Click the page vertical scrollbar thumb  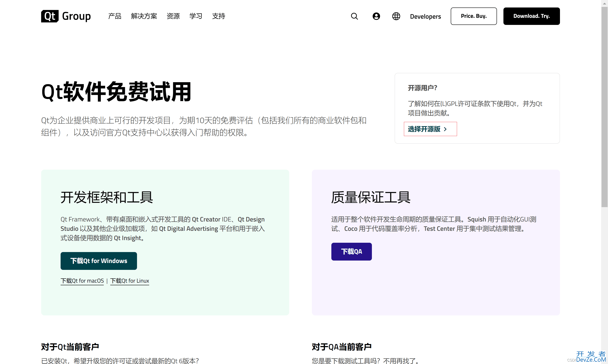coord(604,107)
